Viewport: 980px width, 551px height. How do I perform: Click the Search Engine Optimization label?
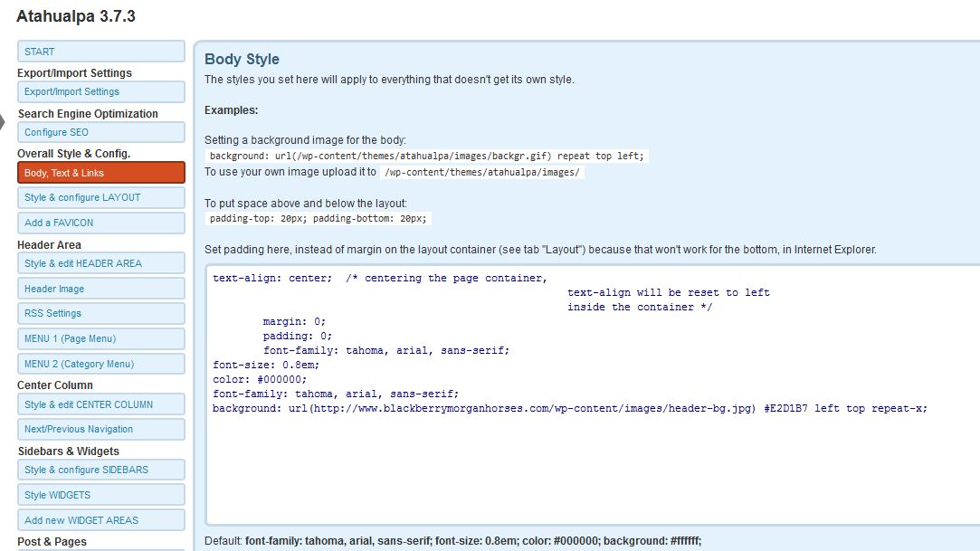click(x=88, y=114)
